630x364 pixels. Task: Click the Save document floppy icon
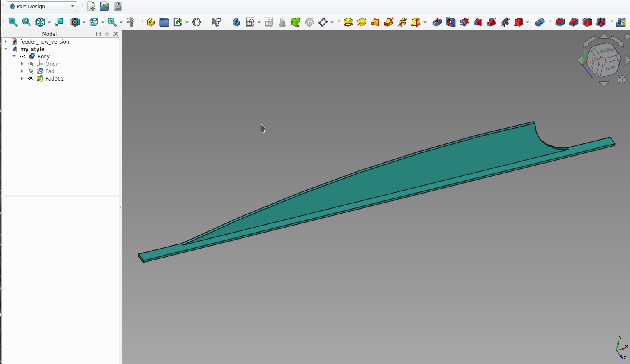click(118, 6)
